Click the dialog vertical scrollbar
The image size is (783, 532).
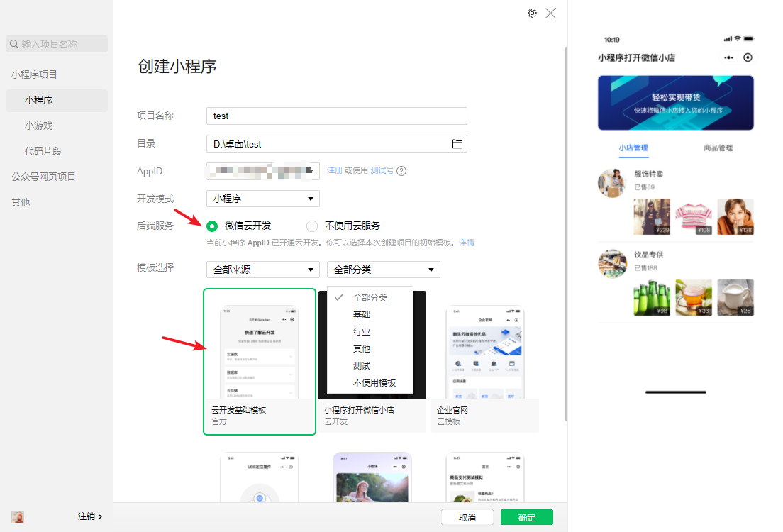coord(566,234)
